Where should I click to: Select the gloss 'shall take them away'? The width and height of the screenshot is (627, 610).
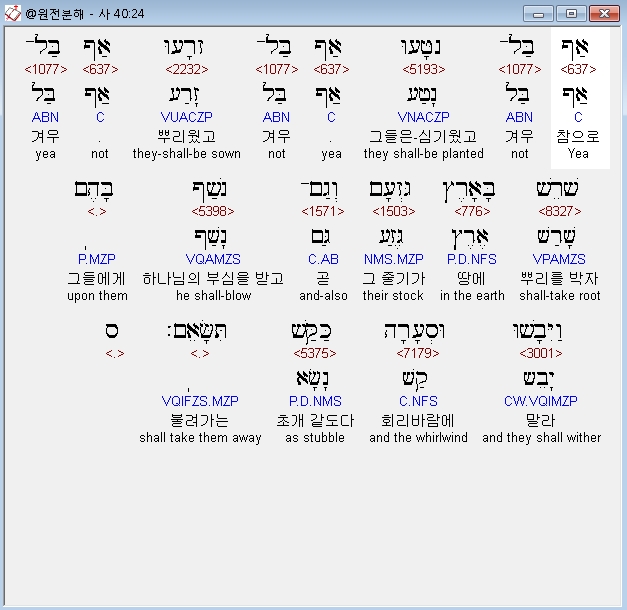coord(200,438)
